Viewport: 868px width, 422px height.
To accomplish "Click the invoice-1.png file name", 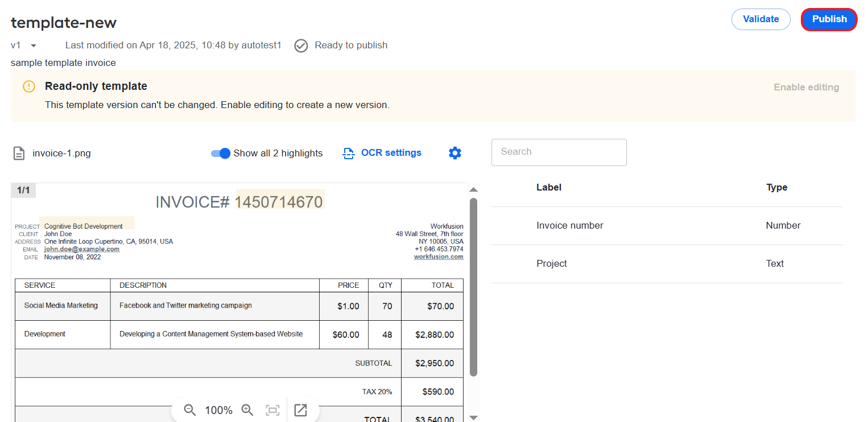I will coord(61,154).
